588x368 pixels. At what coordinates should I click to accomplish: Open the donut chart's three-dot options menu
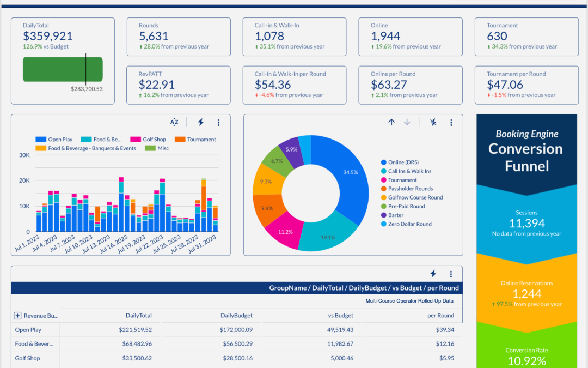[451, 123]
